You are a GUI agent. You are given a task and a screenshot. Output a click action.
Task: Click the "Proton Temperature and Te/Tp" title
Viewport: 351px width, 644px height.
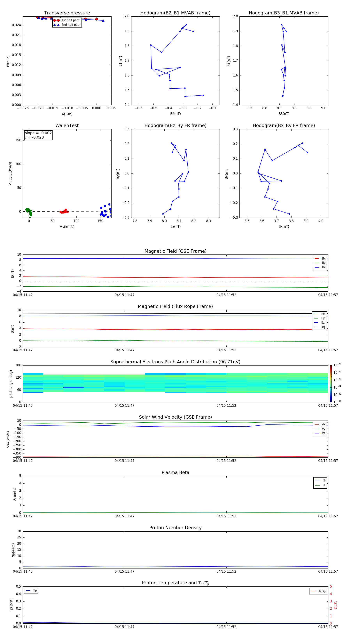(175, 583)
